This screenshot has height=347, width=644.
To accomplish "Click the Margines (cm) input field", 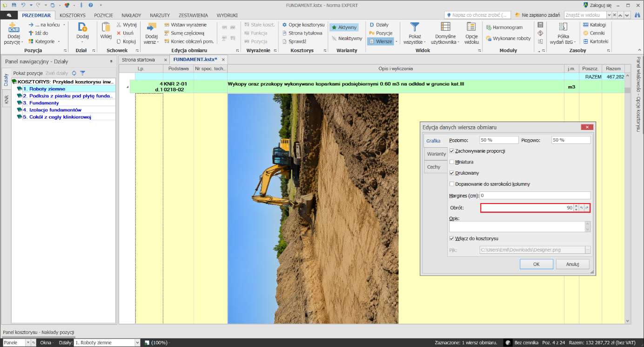I will pos(535,196).
